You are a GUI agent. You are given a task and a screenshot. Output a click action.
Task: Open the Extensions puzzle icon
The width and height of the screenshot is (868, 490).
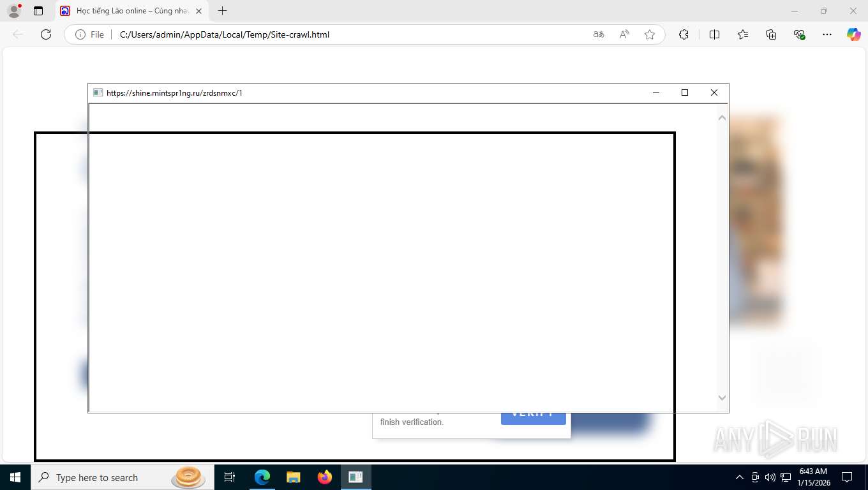684,34
